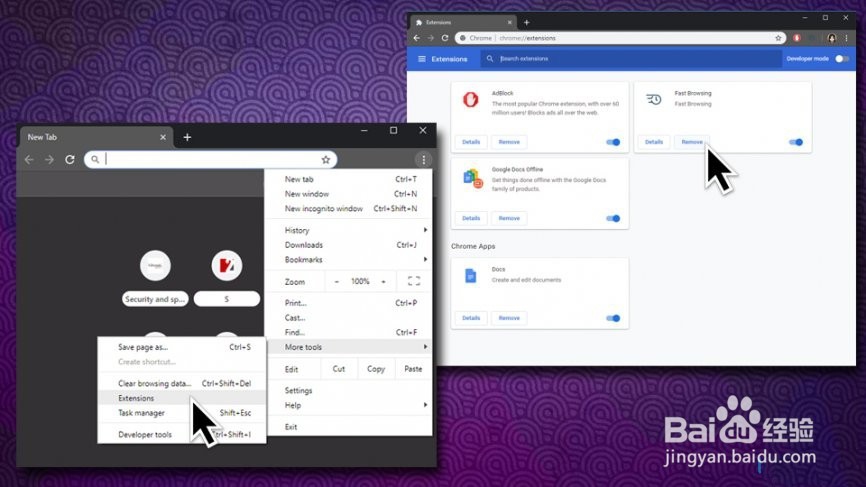Remove the Fast Browsing extension
Screen dimensions: 866x487
point(691,142)
